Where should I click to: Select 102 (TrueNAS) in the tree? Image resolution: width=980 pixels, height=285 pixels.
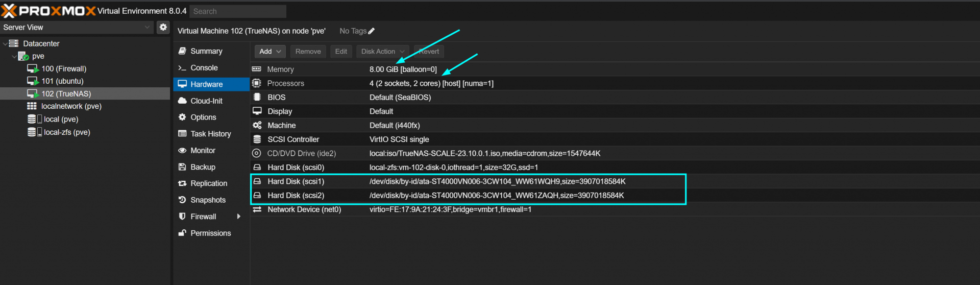pos(66,93)
